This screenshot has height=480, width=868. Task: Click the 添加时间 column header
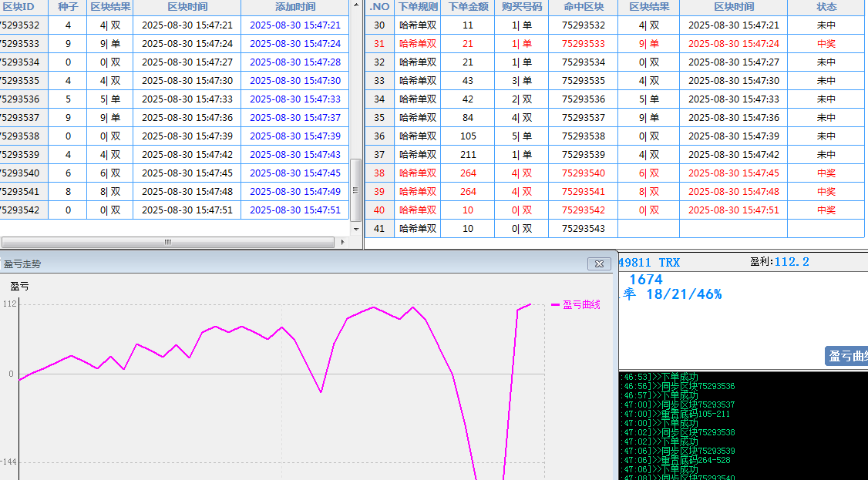click(x=295, y=7)
